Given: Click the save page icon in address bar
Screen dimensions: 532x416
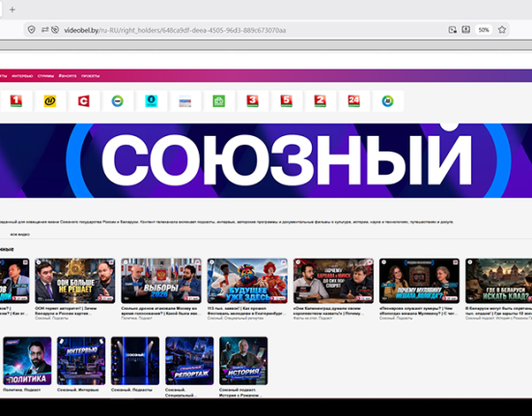Looking at the screenshot, I should click(466, 30).
